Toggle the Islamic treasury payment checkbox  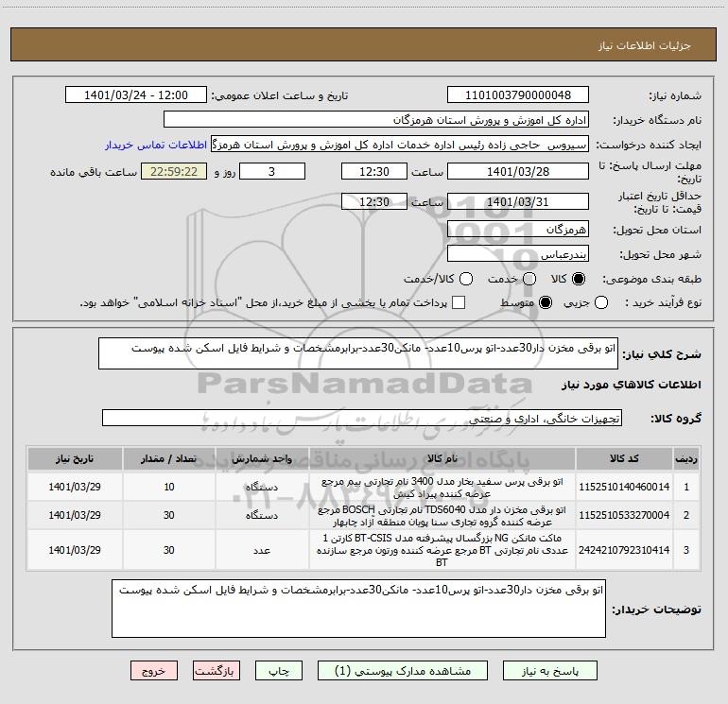point(459,302)
